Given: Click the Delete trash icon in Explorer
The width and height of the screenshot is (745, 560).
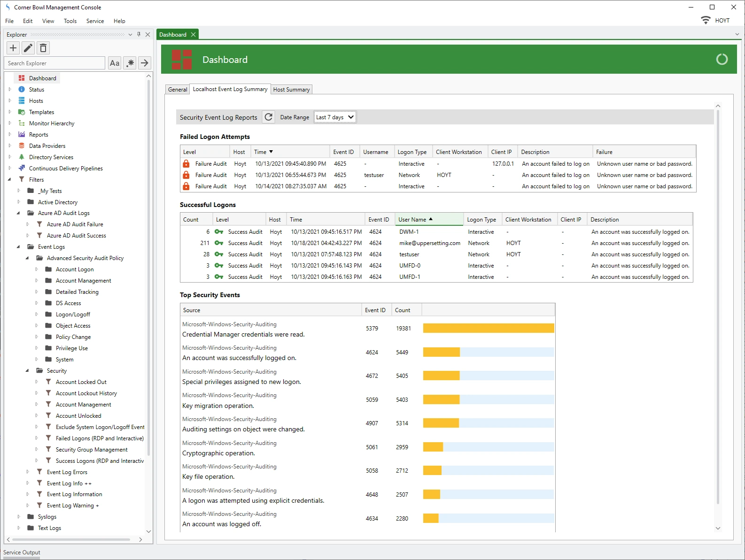Looking at the screenshot, I should pyautogui.click(x=43, y=48).
